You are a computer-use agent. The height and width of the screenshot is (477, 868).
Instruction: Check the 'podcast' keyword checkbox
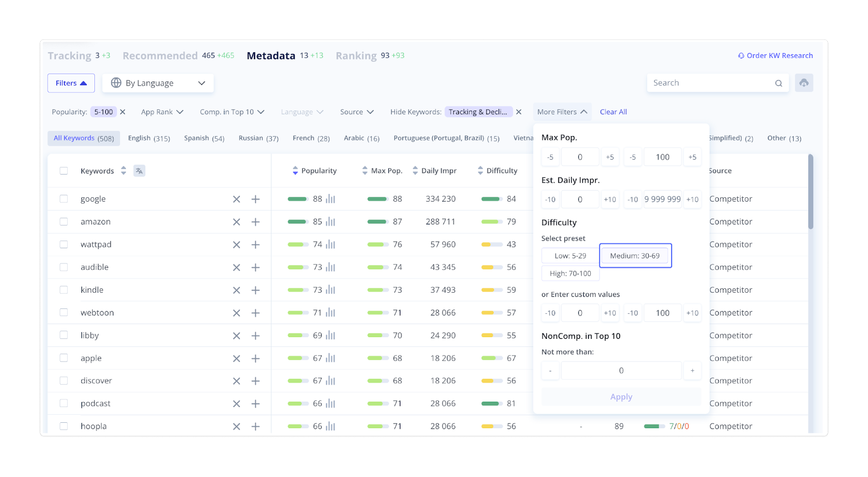(64, 403)
